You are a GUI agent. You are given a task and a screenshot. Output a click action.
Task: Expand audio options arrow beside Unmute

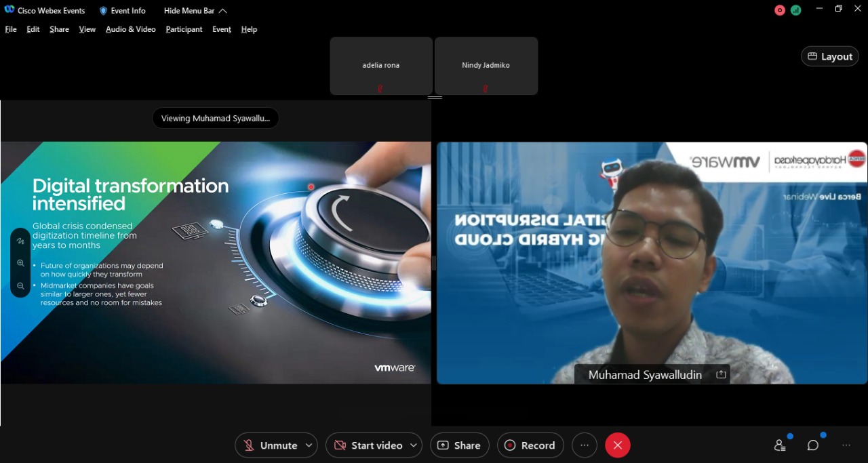point(309,445)
